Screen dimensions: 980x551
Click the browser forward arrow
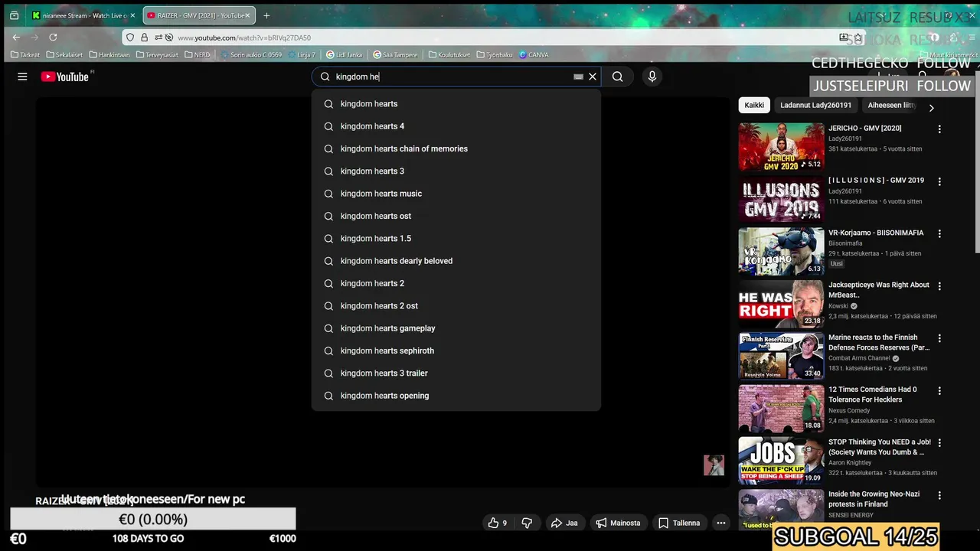(34, 37)
